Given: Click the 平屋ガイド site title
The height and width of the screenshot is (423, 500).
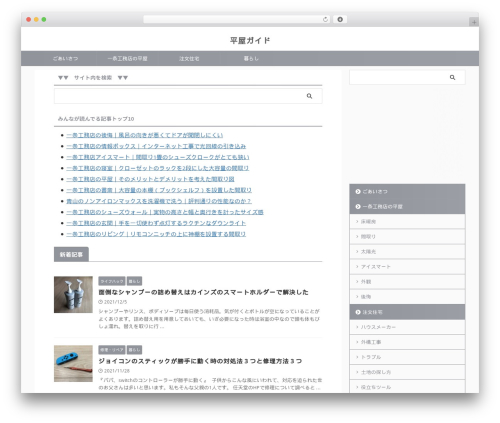Looking at the screenshot, I should point(250,40).
